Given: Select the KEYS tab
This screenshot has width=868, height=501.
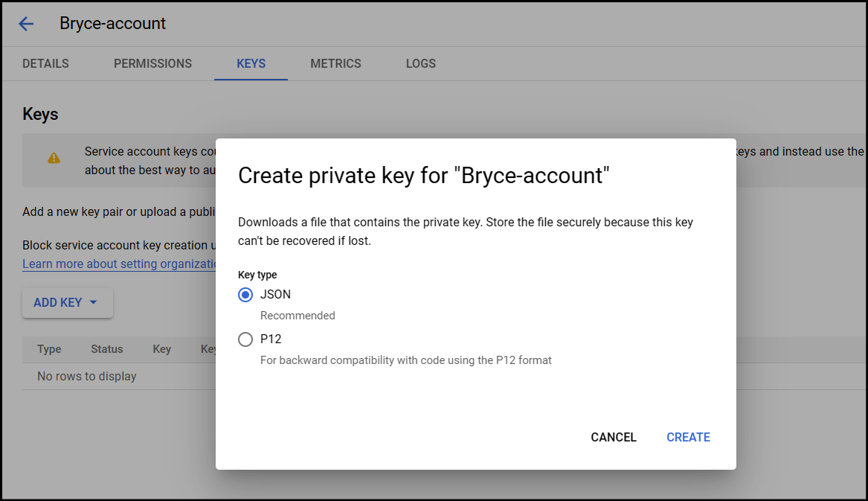Looking at the screenshot, I should click(251, 63).
